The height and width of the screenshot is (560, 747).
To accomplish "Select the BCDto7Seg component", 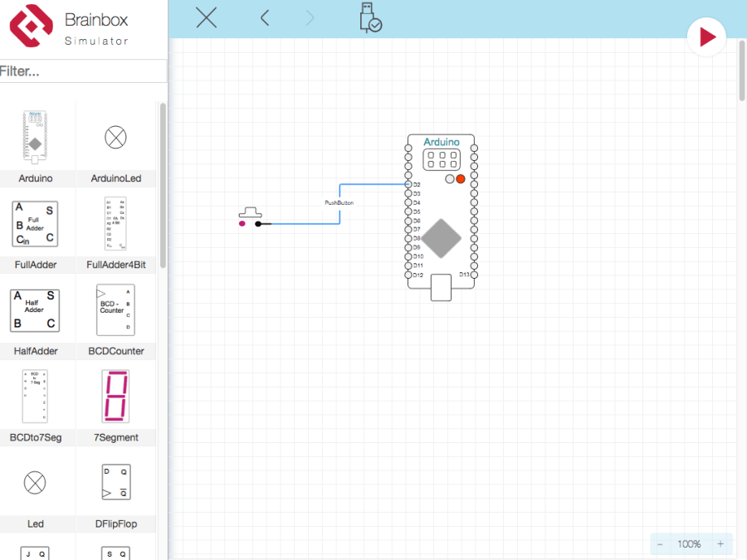I will [34, 397].
